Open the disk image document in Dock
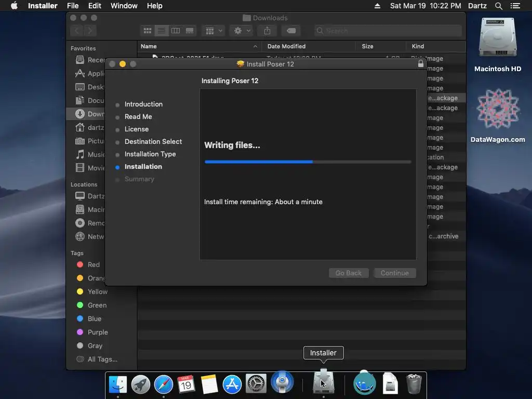The image size is (532, 399). pos(390,383)
